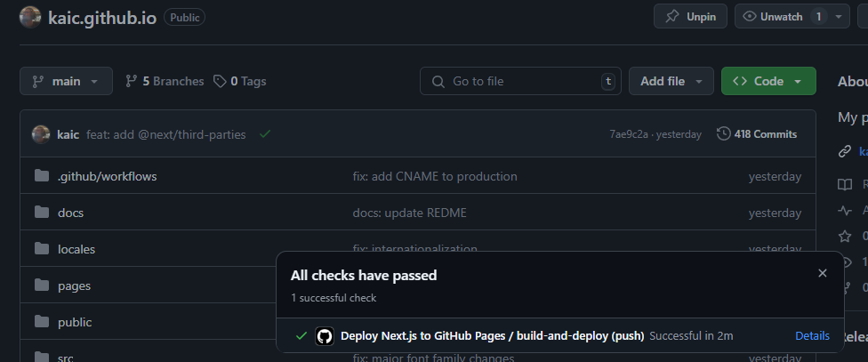Click the t keyboard shortcut hint
868x362 pixels.
pyautogui.click(x=607, y=81)
